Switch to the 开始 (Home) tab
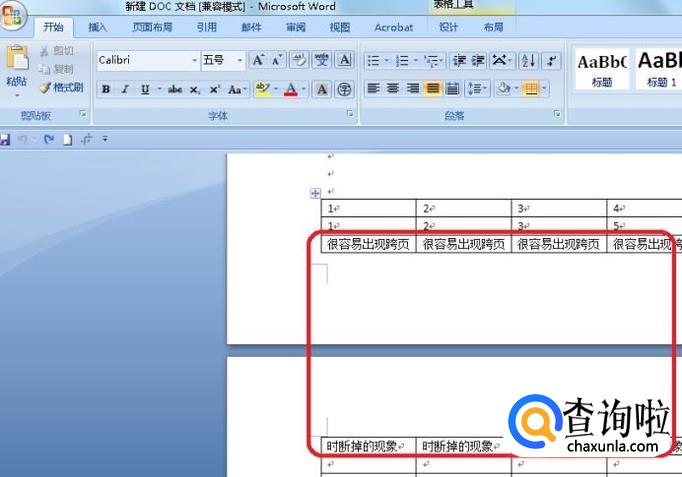Image resolution: width=682 pixels, height=477 pixels. (53, 27)
